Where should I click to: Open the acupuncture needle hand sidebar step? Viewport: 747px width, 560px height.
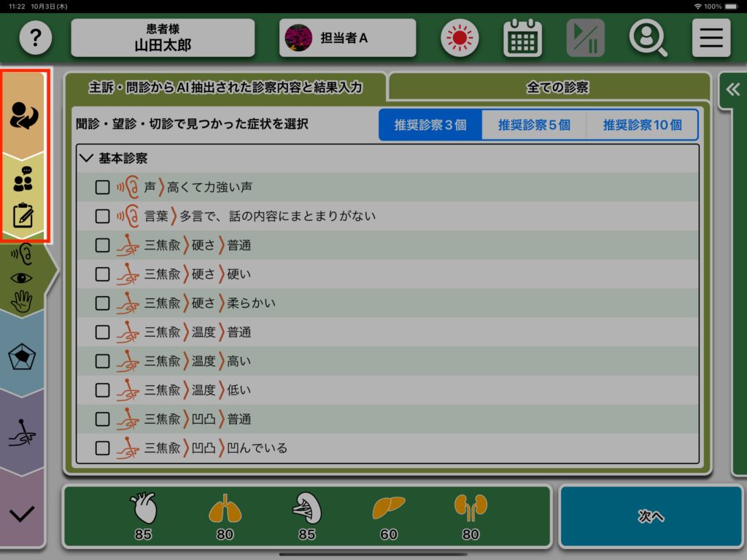click(x=22, y=435)
